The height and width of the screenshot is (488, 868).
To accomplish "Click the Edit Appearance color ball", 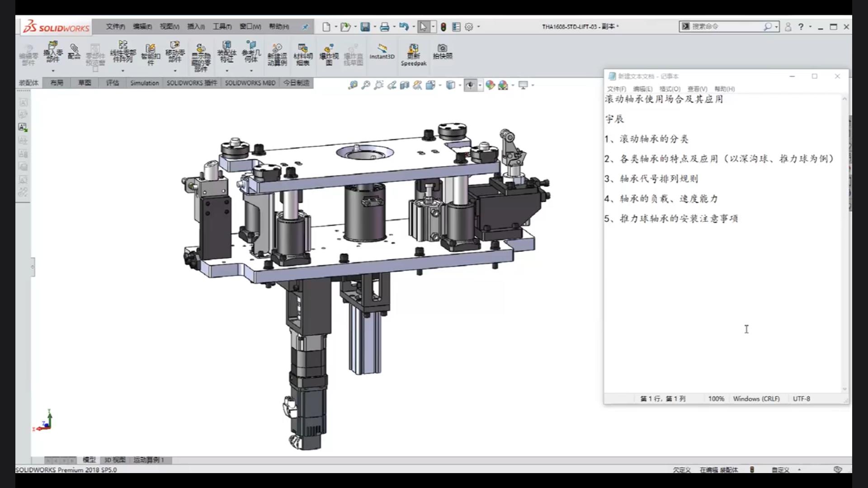I will [x=490, y=85].
